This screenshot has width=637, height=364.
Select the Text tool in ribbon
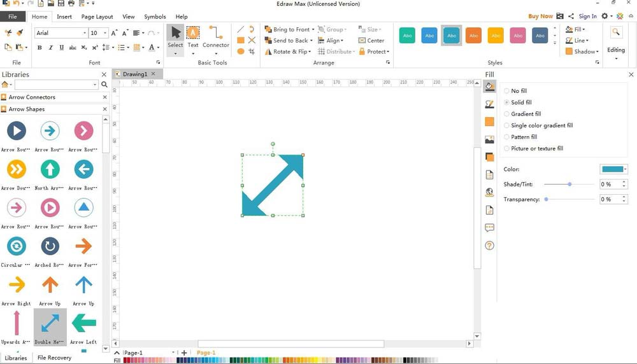click(193, 37)
